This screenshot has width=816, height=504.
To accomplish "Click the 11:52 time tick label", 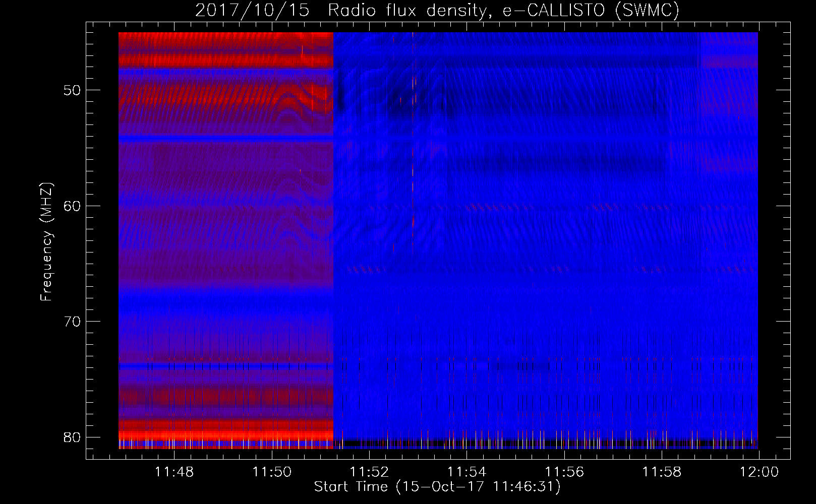I will tap(369, 472).
